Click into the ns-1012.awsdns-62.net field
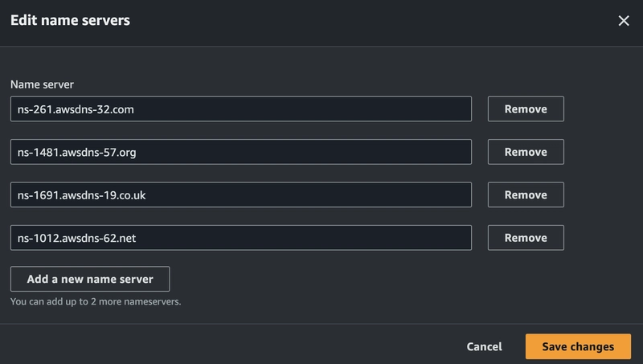643x364 pixels. pos(241,238)
